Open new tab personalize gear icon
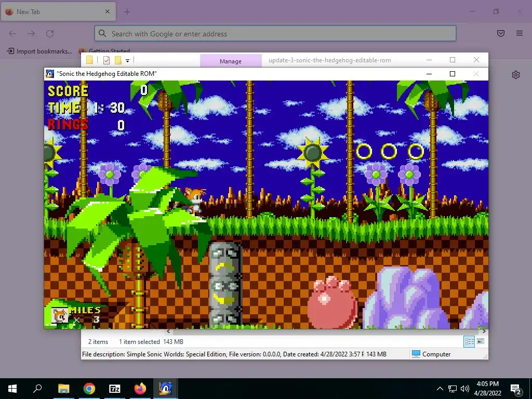Image resolution: width=532 pixels, height=399 pixels. [516, 75]
